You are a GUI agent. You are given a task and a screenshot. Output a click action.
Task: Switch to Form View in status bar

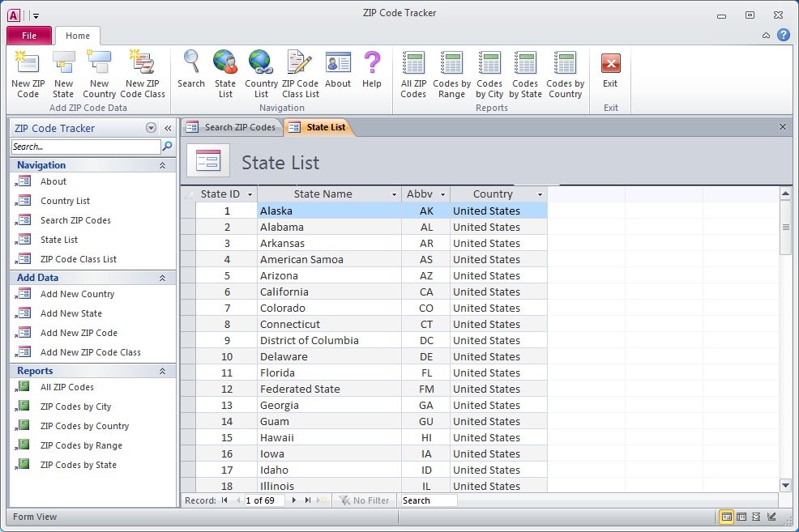pos(727,517)
